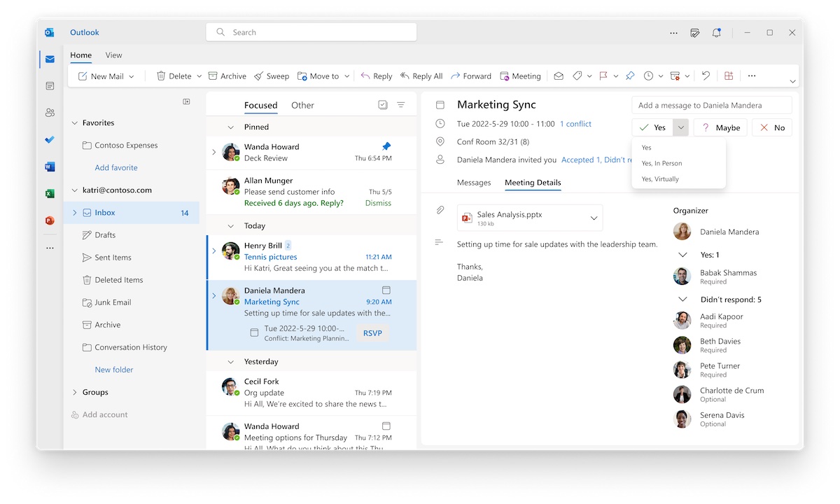Open Word from the app sidebar
Image resolution: width=840 pixels, height=504 pixels.
click(x=49, y=167)
